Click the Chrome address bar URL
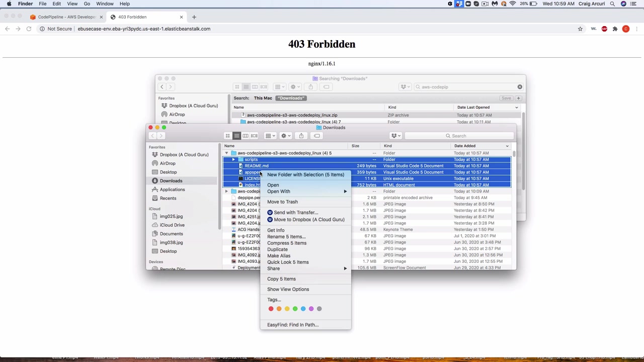The height and width of the screenshot is (362, 644). tap(144, 29)
